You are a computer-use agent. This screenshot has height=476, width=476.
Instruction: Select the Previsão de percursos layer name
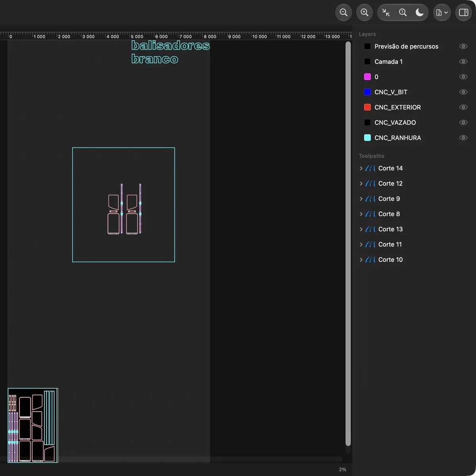click(x=406, y=46)
